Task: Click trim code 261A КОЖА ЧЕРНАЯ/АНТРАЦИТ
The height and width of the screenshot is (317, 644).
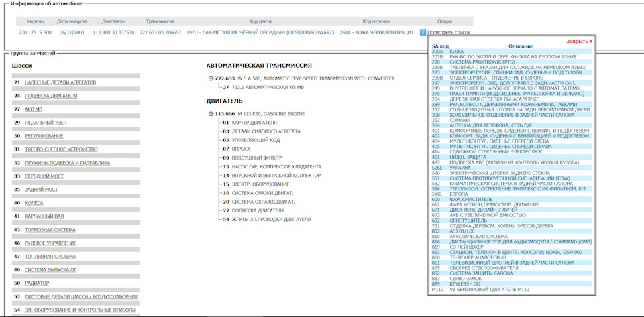Action: coord(376,32)
